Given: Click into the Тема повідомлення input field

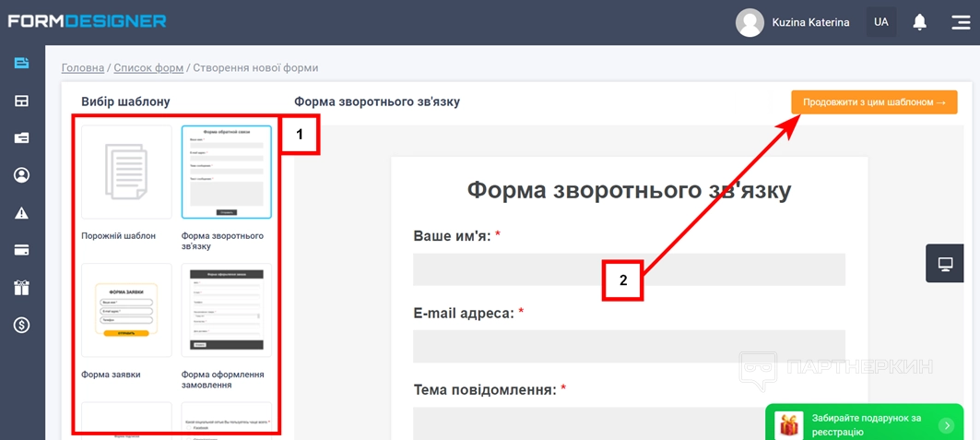Looking at the screenshot, I should pos(629,423).
